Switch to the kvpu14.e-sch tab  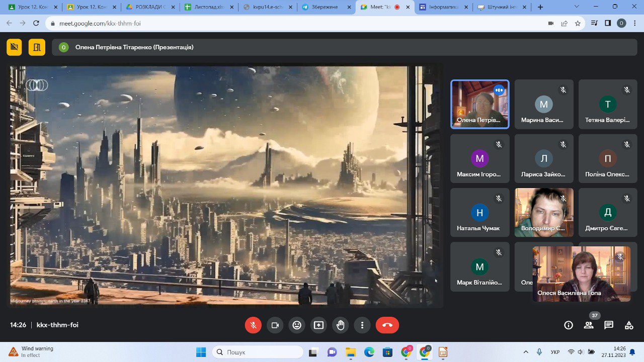click(268, 8)
